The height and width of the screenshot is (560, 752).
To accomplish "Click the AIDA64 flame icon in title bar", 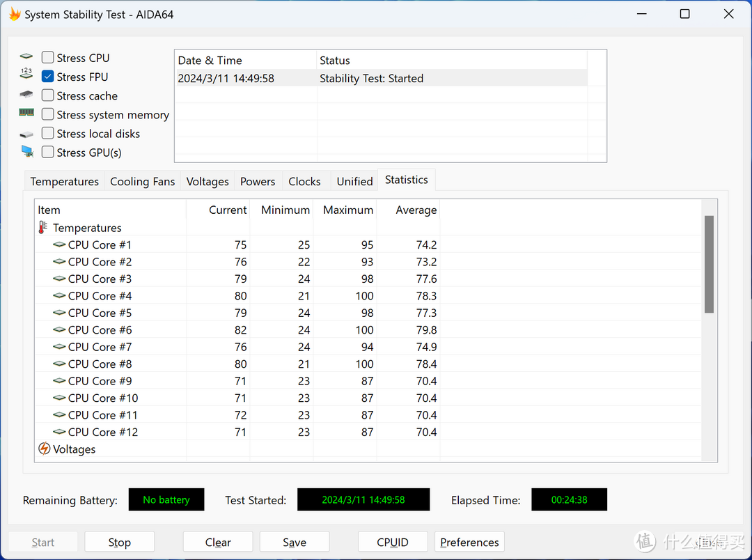I will pos(15,15).
